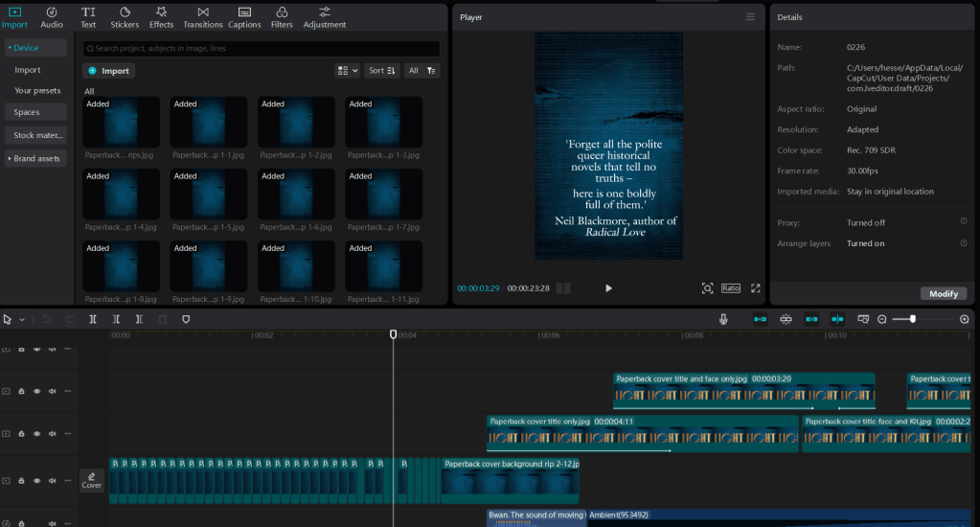Image resolution: width=980 pixels, height=527 pixels.
Task: Open the media view layout dropdown
Action: [347, 71]
